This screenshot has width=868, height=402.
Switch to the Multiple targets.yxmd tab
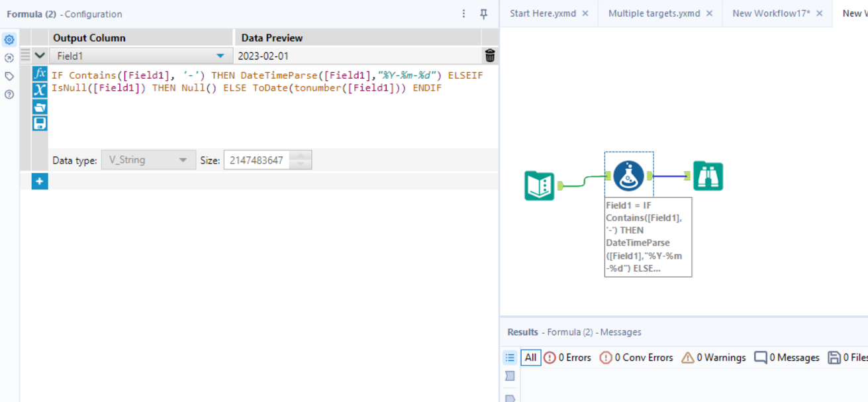(x=654, y=13)
